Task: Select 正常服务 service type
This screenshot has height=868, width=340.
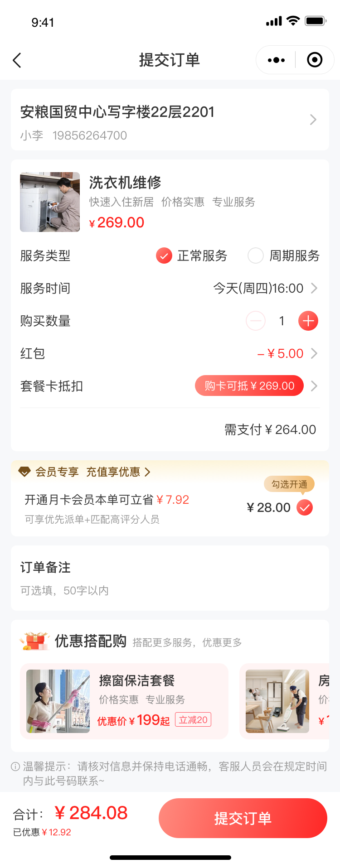Action: click(164, 256)
